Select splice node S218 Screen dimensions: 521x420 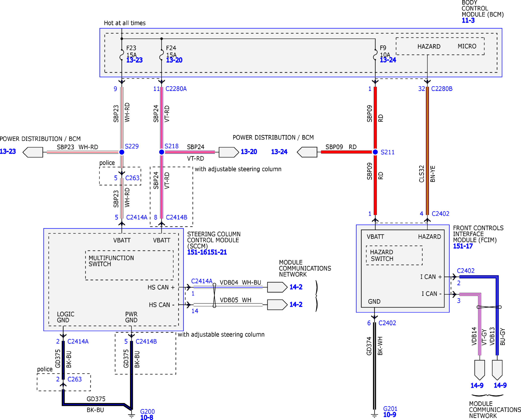click(x=161, y=152)
